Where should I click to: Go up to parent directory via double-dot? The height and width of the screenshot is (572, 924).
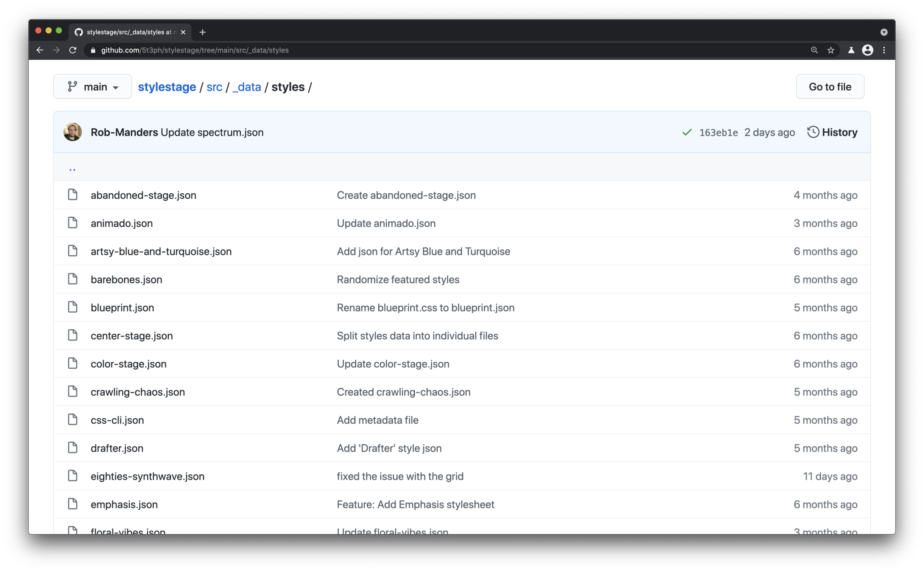point(72,169)
